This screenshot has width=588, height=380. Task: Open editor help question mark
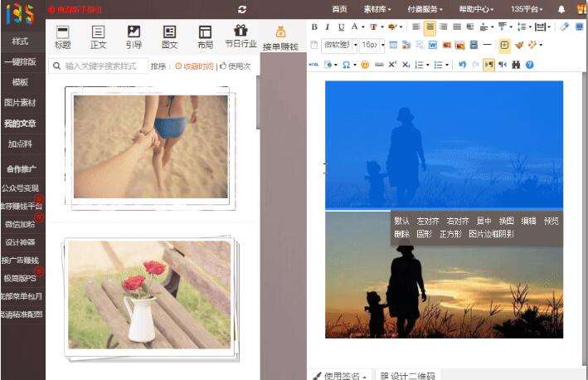pos(529,65)
